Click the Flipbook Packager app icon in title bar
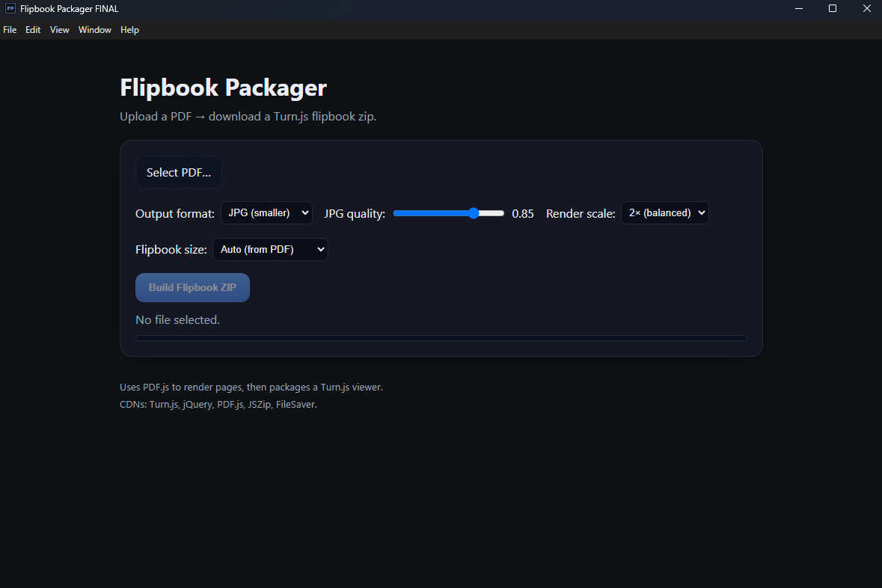This screenshot has height=588, width=882. click(x=10, y=9)
